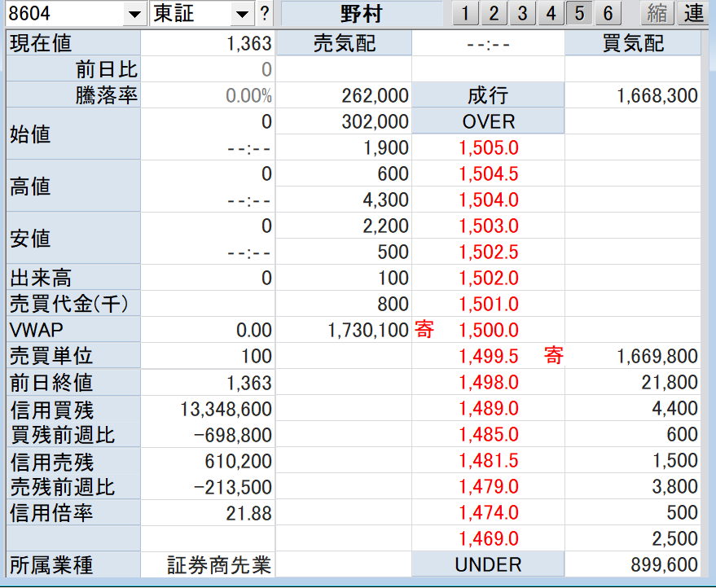Click the 買気配 column header
Image resolution: width=716 pixels, height=588 pixels.
click(632, 44)
